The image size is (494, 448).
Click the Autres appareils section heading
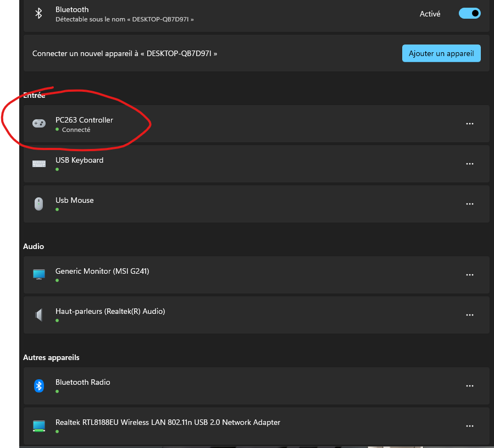point(51,357)
